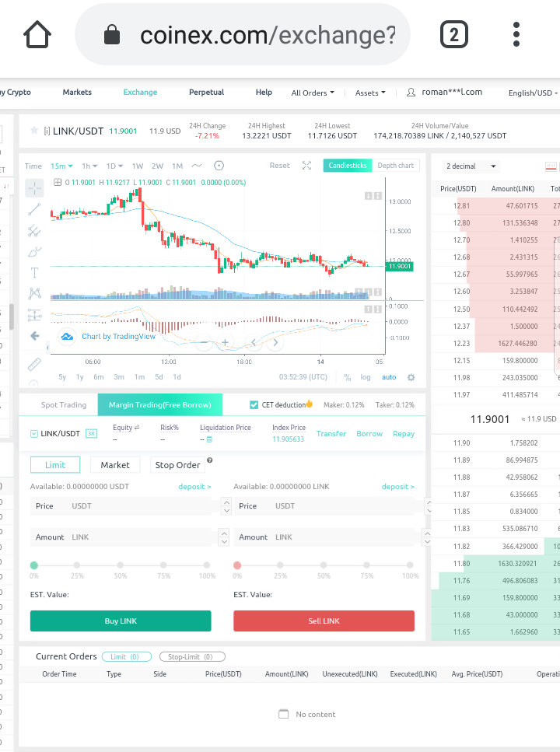Image resolution: width=560 pixels, height=752 pixels.
Task: Switch to Depth chart view
Action: pos(395,166)
